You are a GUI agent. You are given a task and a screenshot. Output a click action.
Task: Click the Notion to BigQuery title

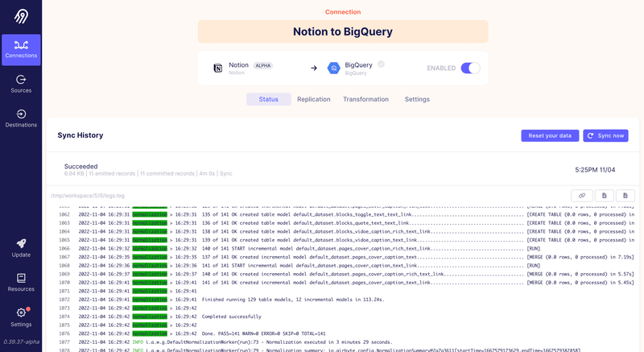(343, 31)
